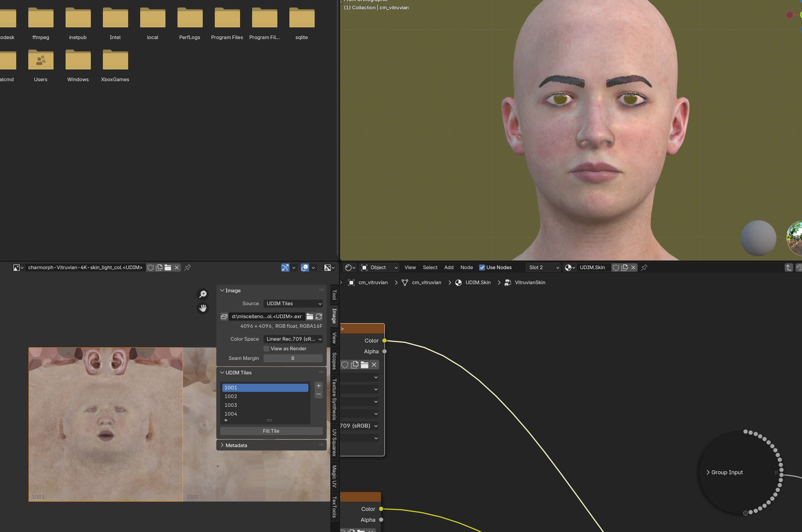
Task: Open Object shader type dropdown
Action: click(379, 268)
